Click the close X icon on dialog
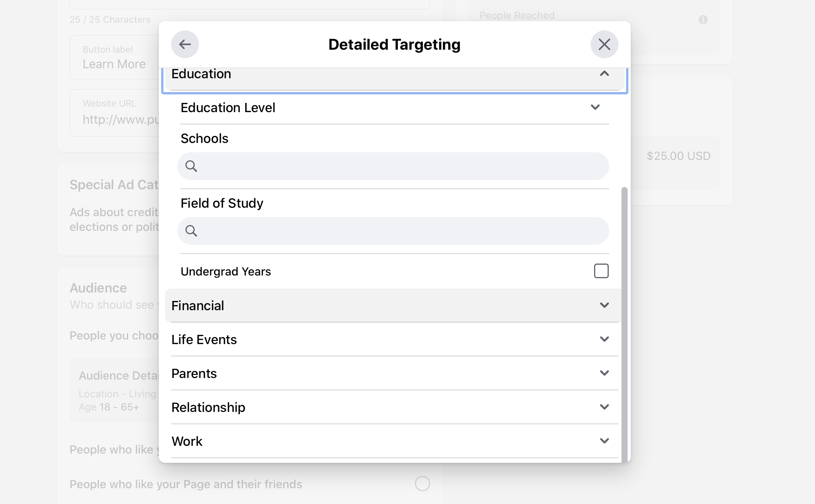Image resolution: width=815 pixels, height=504 pixels. pyautogui.click(x=604, y=44)
